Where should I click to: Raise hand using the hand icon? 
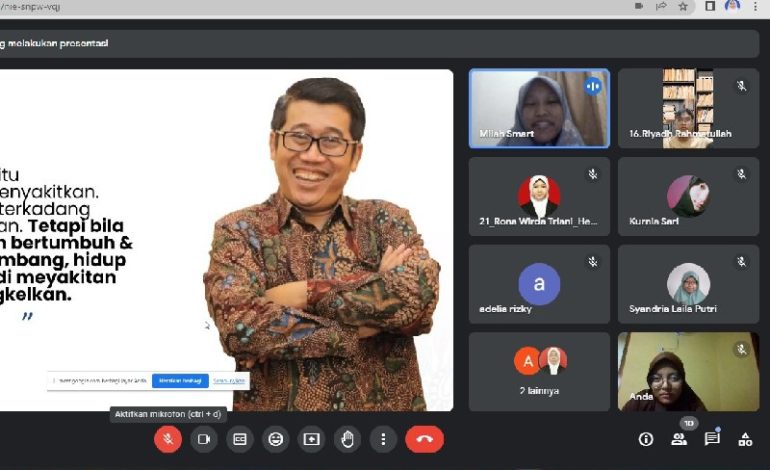[347, 439]
